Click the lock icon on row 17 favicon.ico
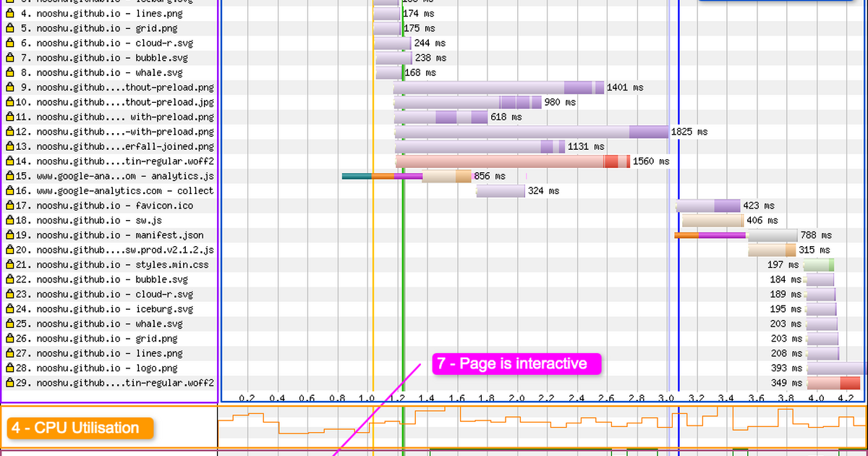 [x=10, y=206]
